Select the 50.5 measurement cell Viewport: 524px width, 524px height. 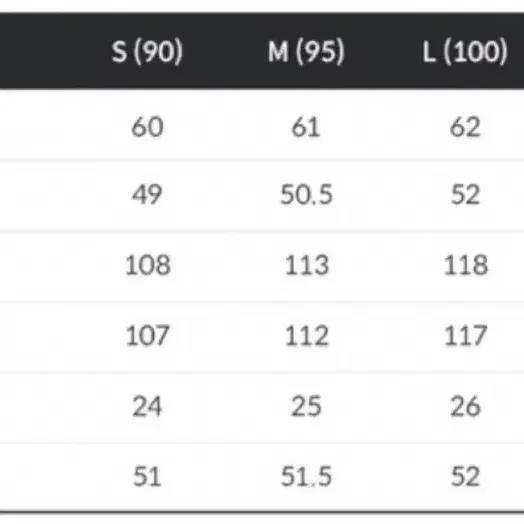point(306,194)
